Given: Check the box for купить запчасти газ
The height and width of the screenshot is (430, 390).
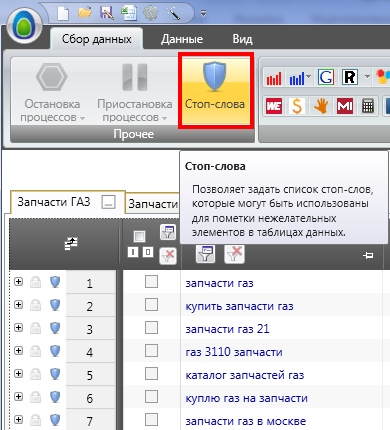Looking at the screenshot, I should (x=151, y=305).
